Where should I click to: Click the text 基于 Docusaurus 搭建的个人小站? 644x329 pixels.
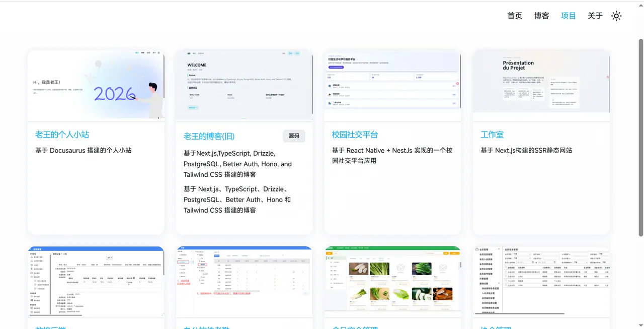[x=84, y=150]
